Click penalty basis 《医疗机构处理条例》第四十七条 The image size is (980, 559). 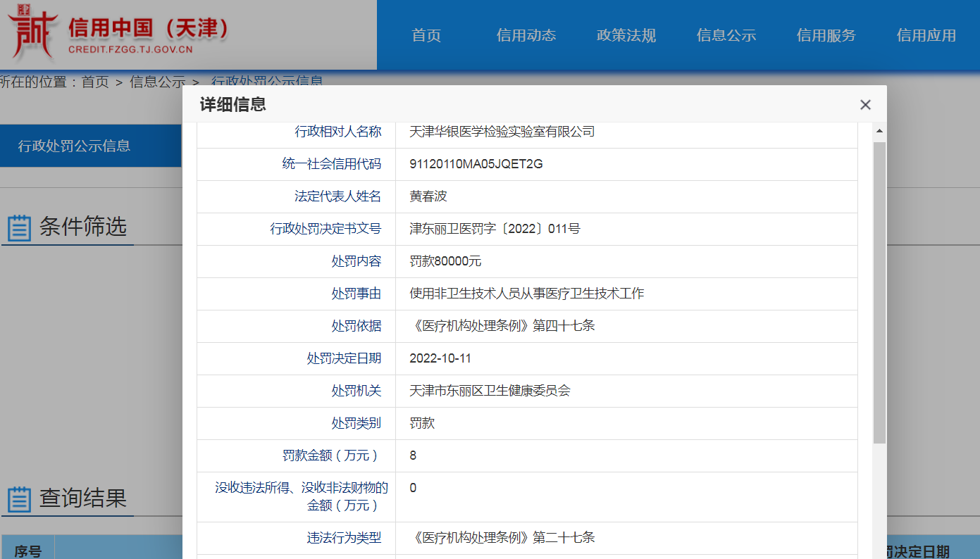point(502,326)
